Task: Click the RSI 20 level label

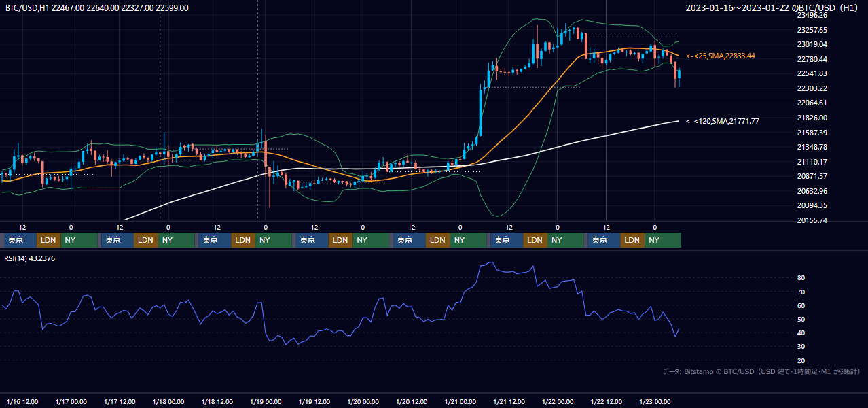Action: click(x=801, y=360)
